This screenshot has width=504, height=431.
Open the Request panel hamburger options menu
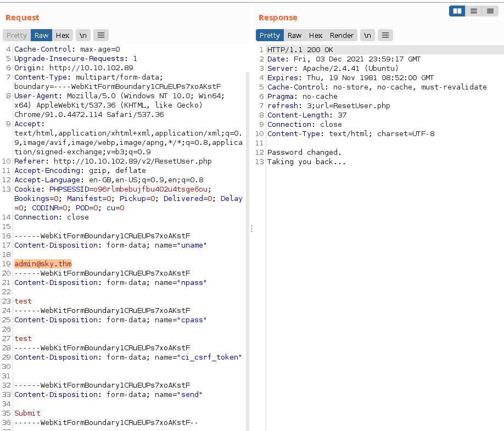click(100, 35)
